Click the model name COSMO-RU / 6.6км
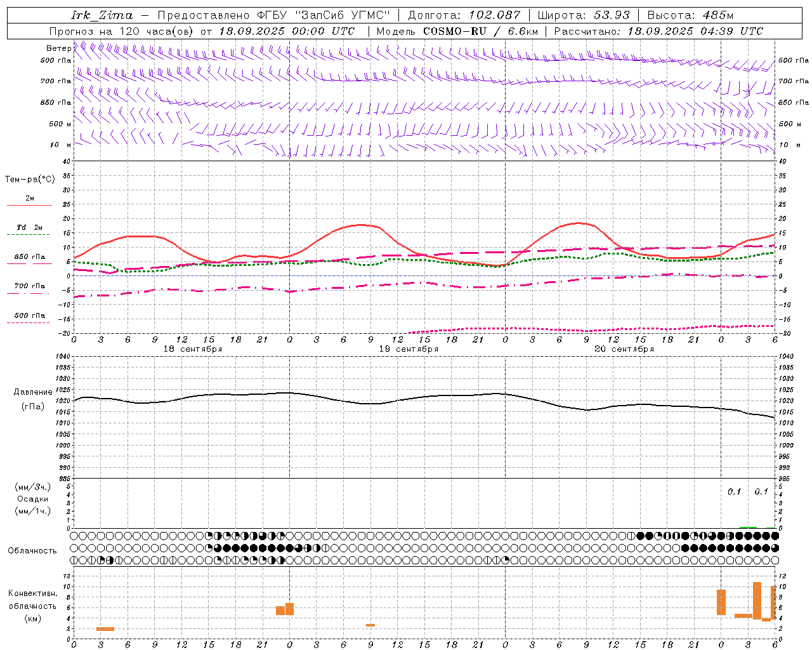Image resolution: width=812 pixels, height=650 pixels. coord(481,31)
